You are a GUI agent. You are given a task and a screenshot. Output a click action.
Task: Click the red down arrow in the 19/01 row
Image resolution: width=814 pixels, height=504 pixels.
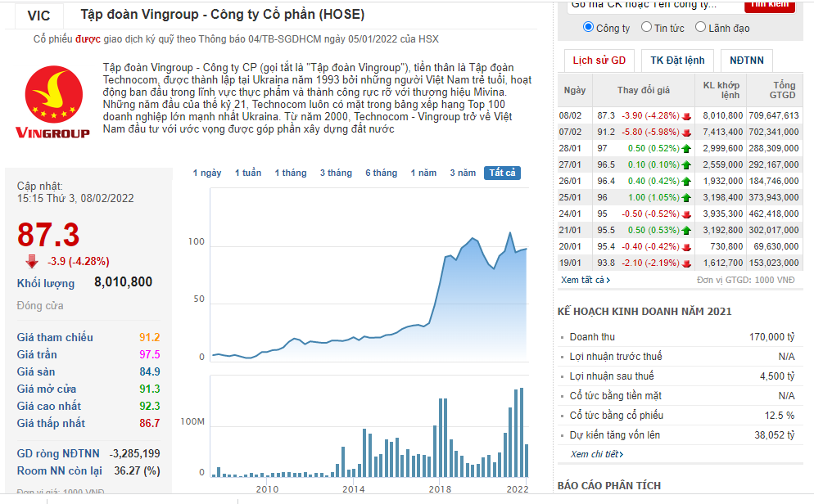pos(687,263)
